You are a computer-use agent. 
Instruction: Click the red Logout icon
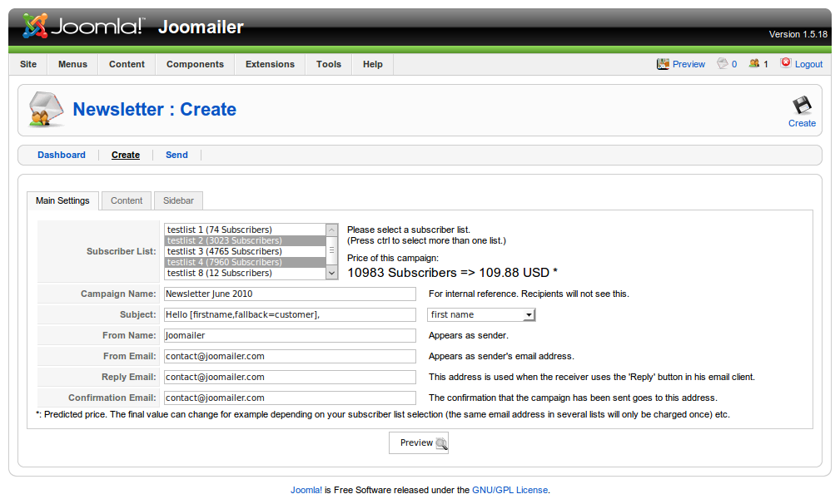pos(786,64)
